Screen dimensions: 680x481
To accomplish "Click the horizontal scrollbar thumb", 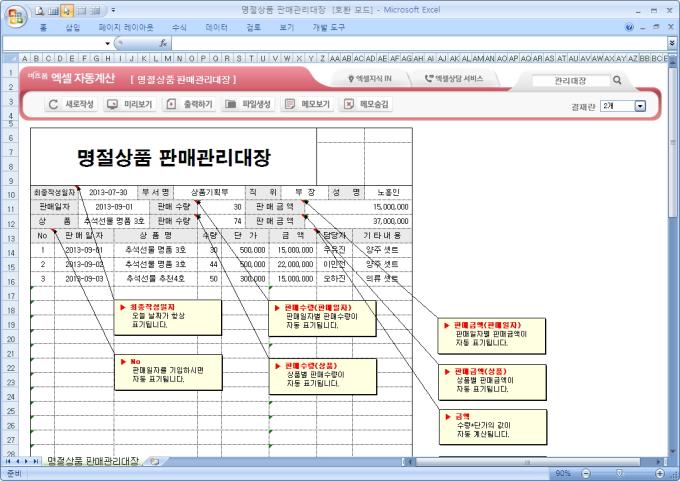I will tap(528, 462).
